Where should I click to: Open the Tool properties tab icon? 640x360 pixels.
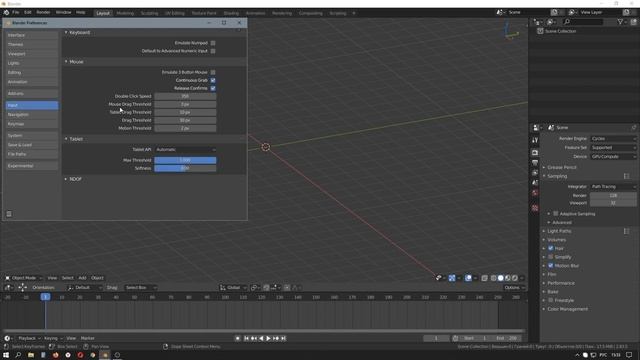pyautogui.click(x=535, y=140)
